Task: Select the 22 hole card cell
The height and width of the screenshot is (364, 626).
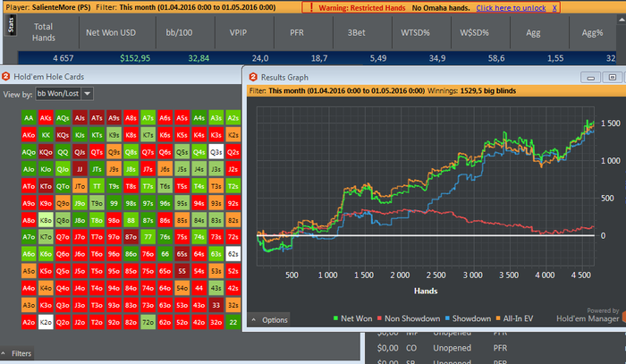Action: [x=233, y=322]
